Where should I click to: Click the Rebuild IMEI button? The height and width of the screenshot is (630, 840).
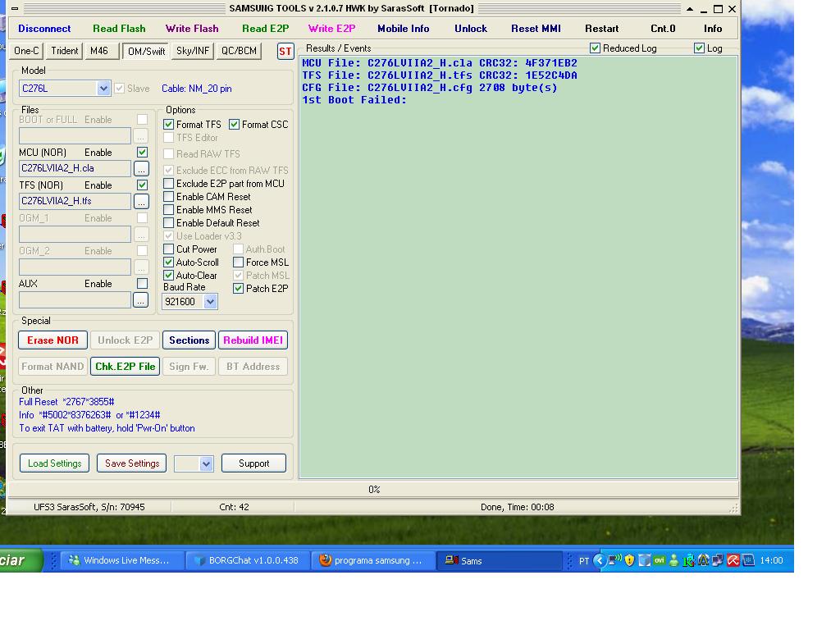pyautogui.click(x=253, y=340)
